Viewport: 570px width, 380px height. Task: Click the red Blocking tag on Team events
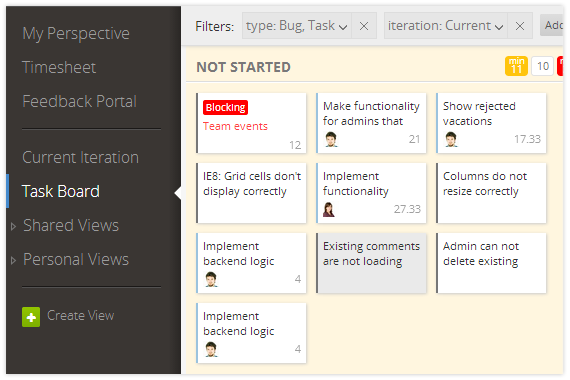(x=225, y=108)
